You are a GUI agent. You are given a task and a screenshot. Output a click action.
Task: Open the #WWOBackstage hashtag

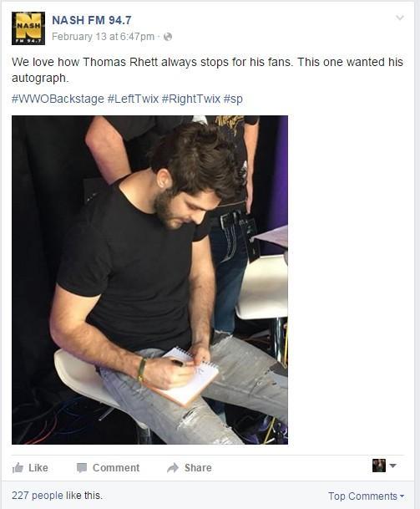click(58, 99)
